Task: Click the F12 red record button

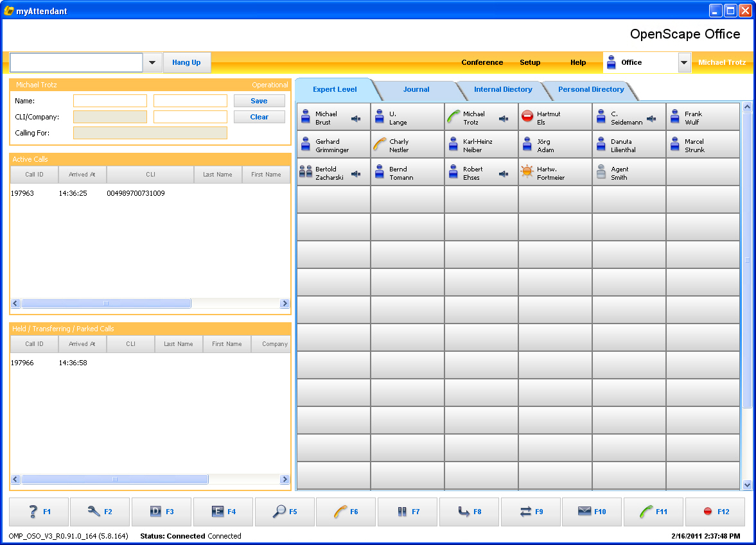Action: point(715,512)
